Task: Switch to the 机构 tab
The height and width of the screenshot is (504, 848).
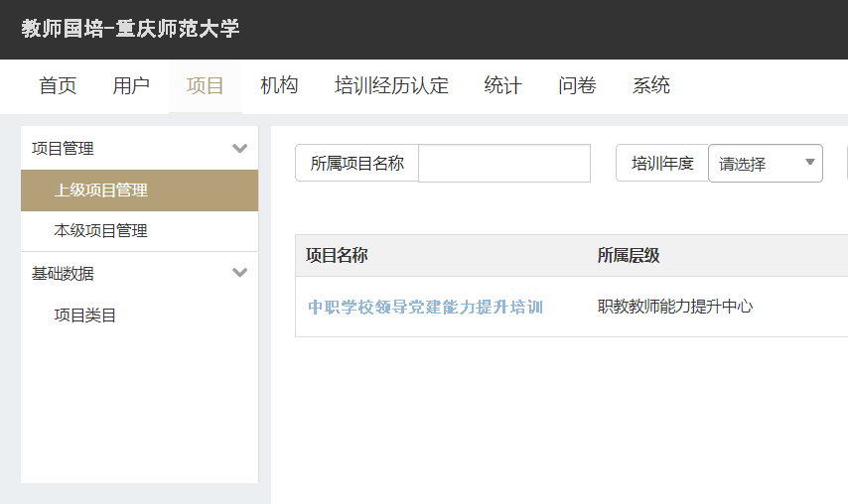Action: click(279, 86)
